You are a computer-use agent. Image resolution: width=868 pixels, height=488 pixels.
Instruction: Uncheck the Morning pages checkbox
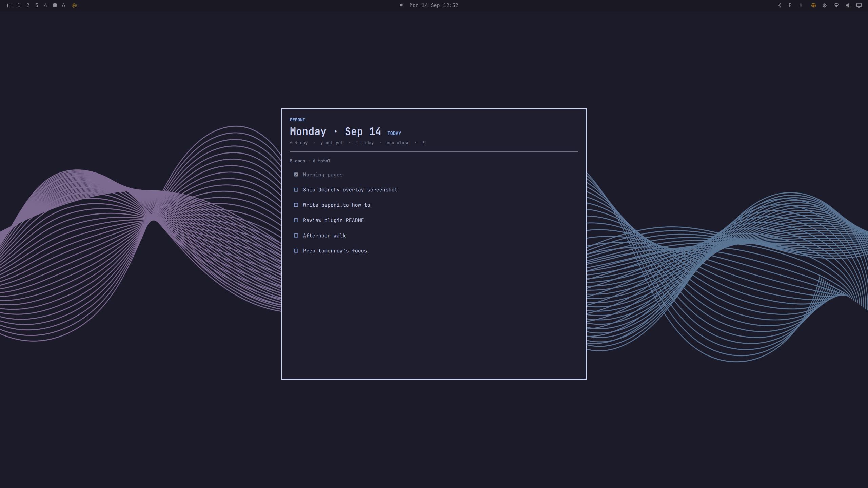coord(296,175)
